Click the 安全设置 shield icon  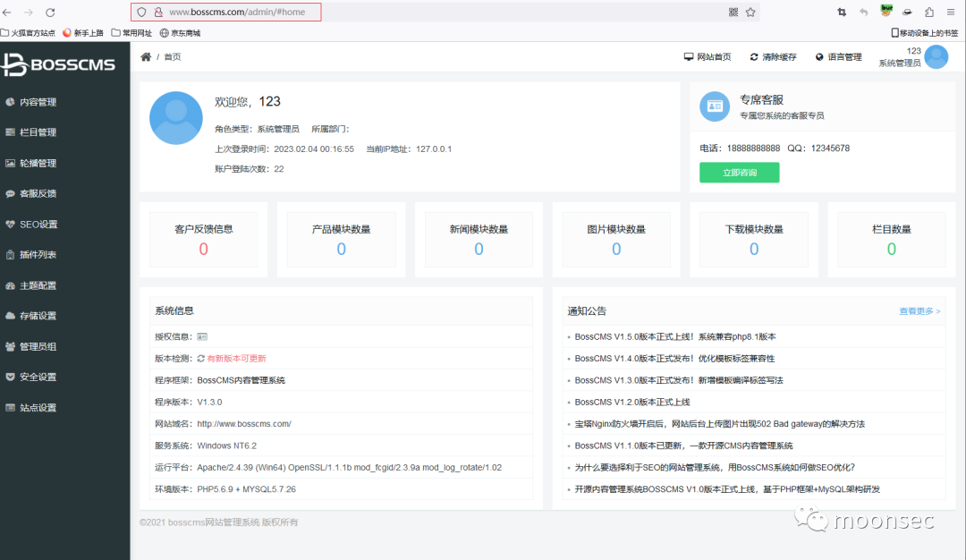10,377
